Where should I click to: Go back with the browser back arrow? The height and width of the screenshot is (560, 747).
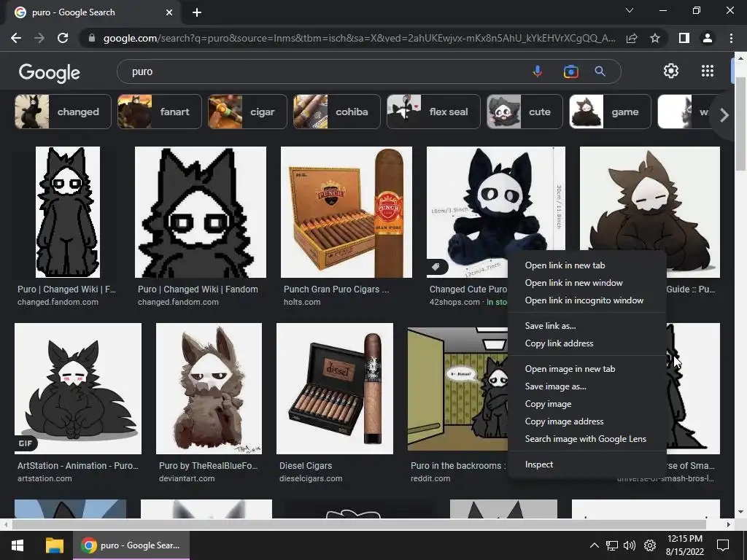16,38
